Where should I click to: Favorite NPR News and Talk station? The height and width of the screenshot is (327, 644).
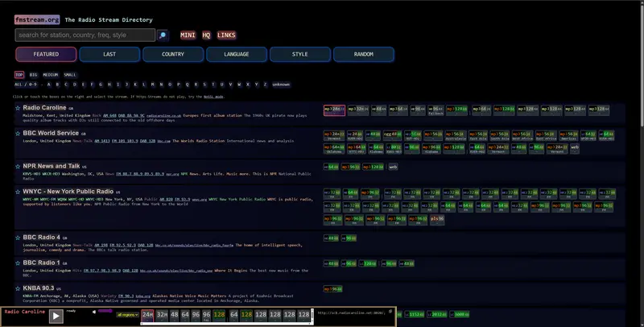[18, 167]
